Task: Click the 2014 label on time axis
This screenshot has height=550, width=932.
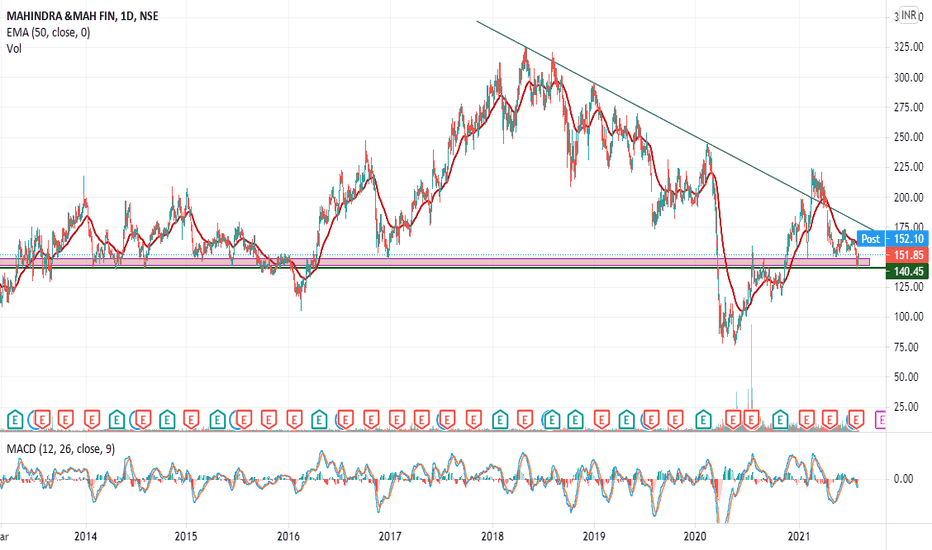Action: pyautogui.click(x=86, y=536)
